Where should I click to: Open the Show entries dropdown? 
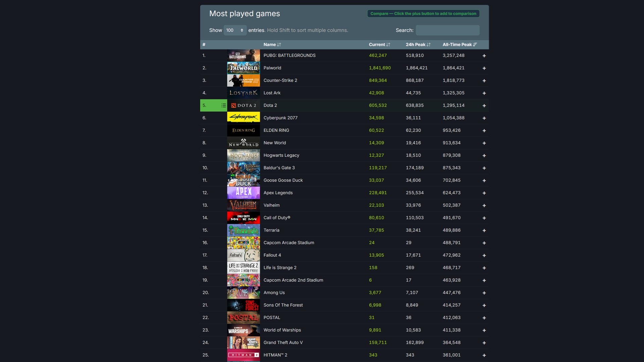click(235, 30)
